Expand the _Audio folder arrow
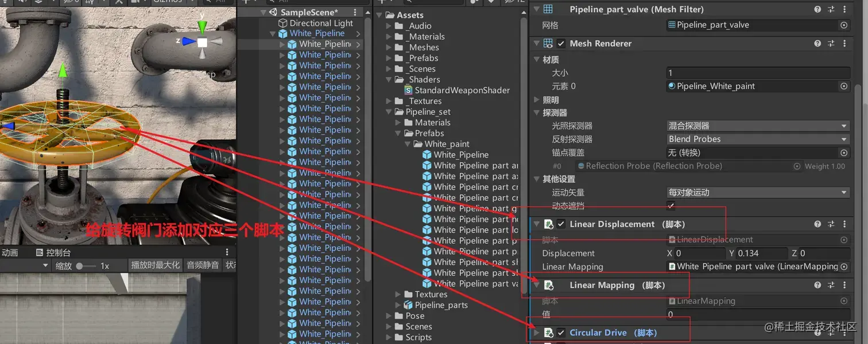The image size is (868, 344). pyautogui.click(x=389, y=26)
